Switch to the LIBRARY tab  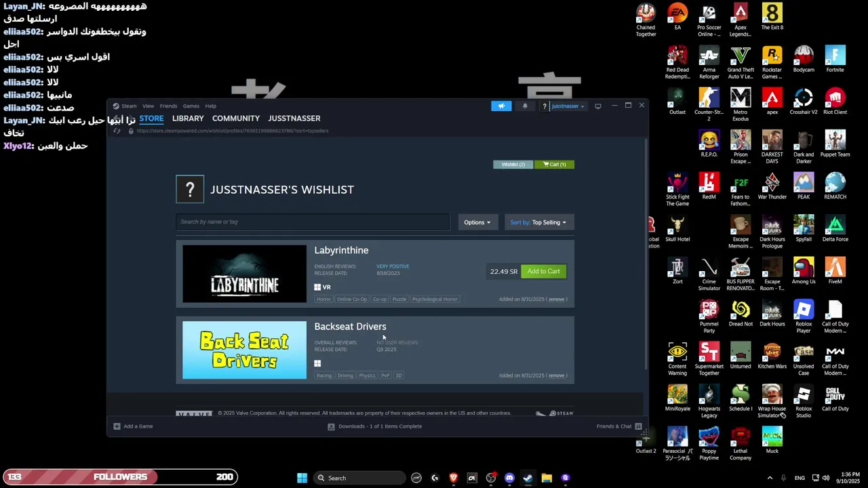coord(188,119)
